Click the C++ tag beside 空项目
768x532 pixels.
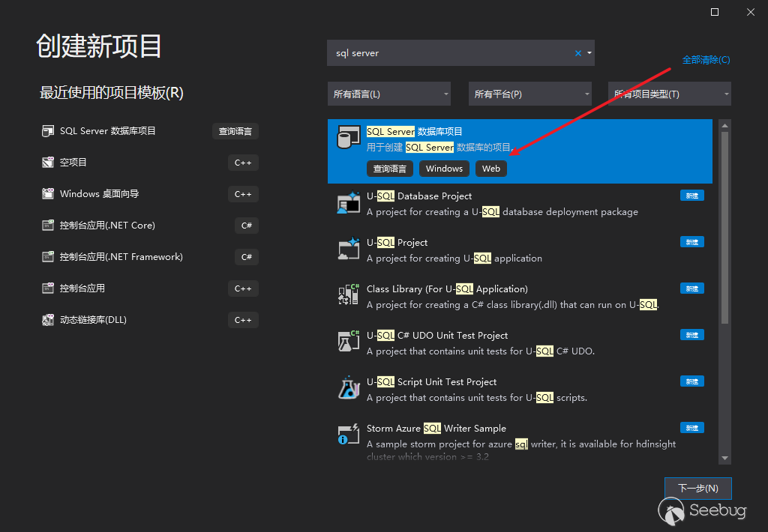click(243, 163)
